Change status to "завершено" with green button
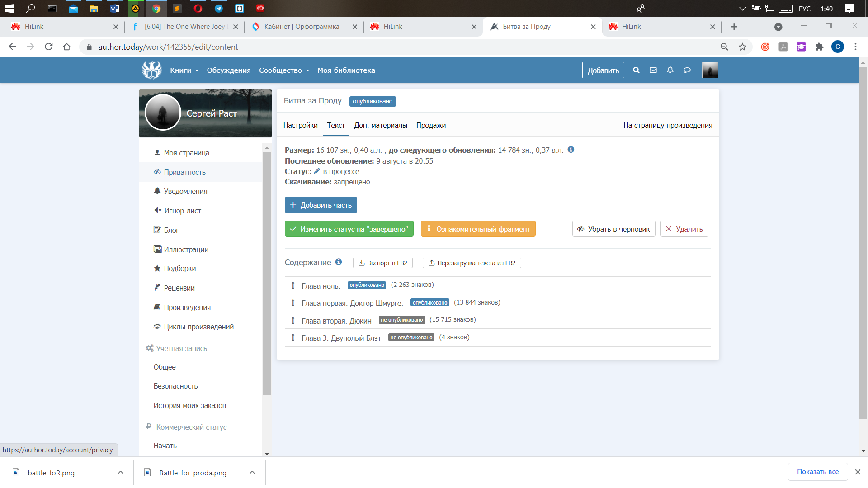Viewport: 868px width, 488px height. pyautogui.click(x=349, y=229)
